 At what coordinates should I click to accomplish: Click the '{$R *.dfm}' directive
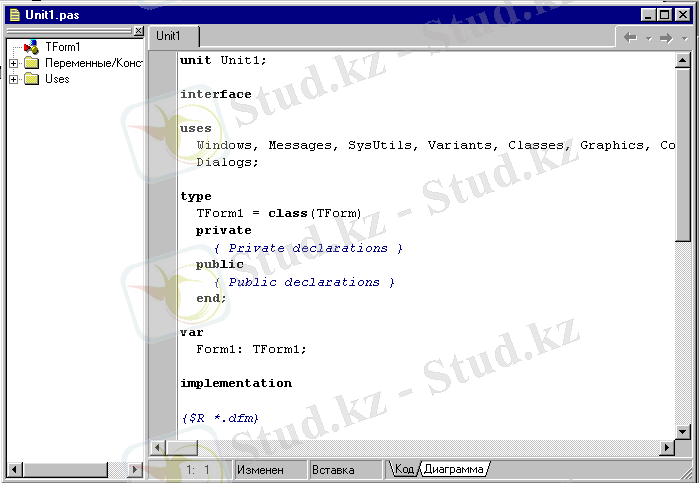(x=220, y=418)
